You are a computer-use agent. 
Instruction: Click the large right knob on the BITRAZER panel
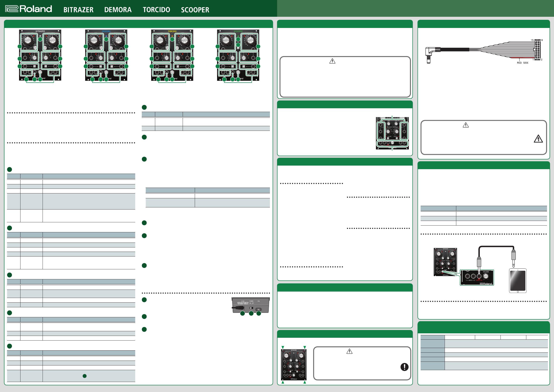pyautogui.click(x=52, y=40)
